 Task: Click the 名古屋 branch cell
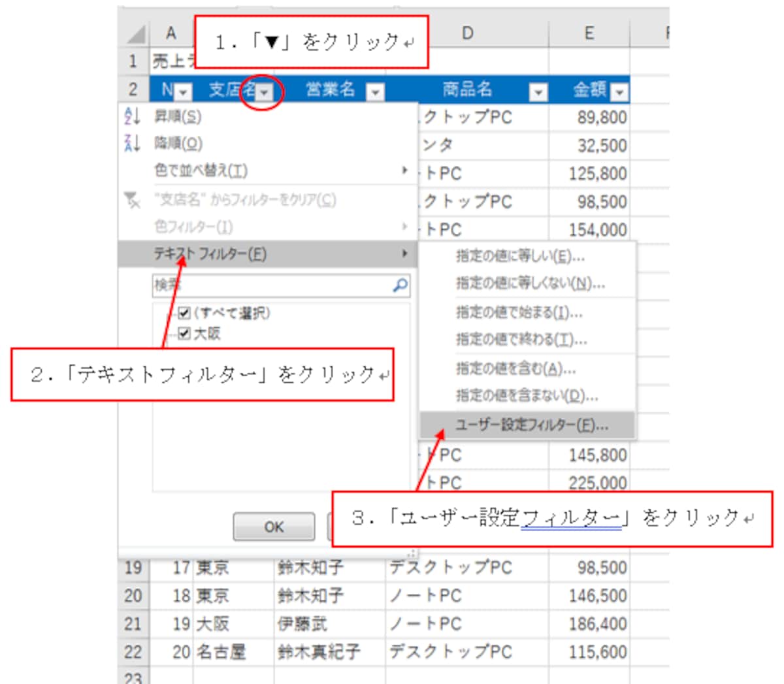tap(234, 651)
